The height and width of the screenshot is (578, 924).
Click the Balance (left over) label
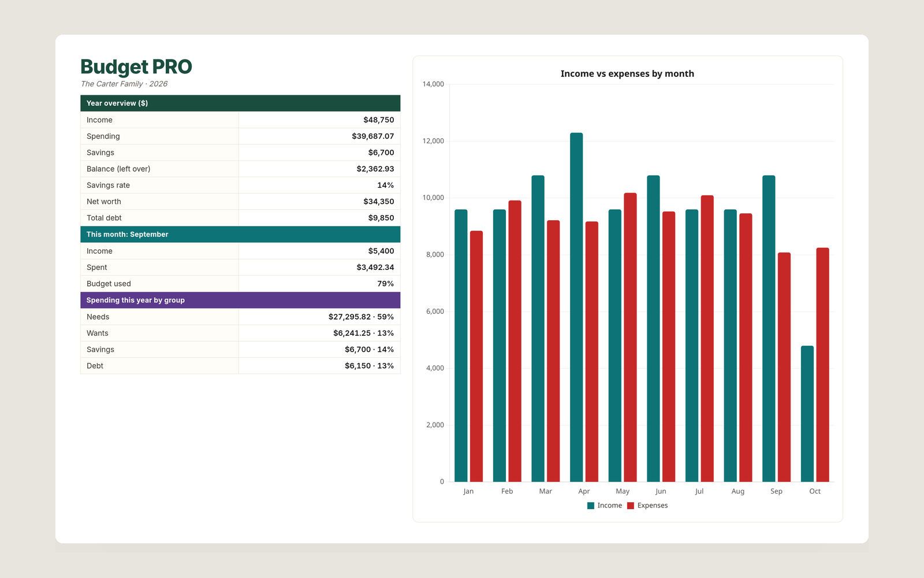tap(118, 169)
